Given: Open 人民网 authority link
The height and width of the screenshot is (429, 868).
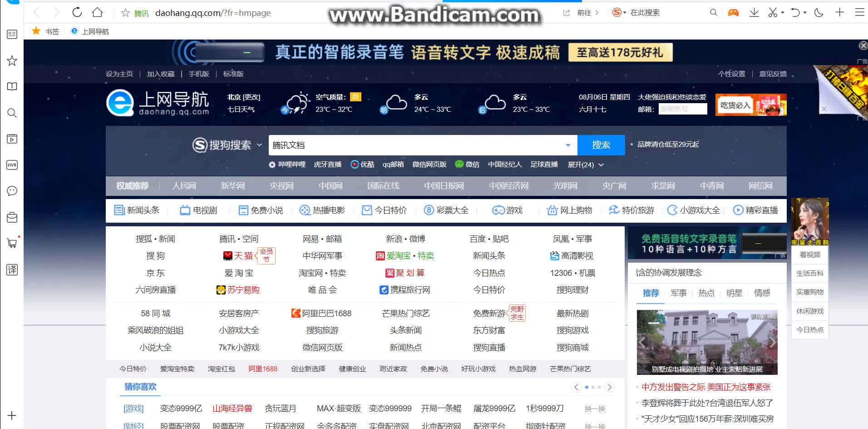Looking at the screenshot, I should pyautogui.click(x=184, y=185).
